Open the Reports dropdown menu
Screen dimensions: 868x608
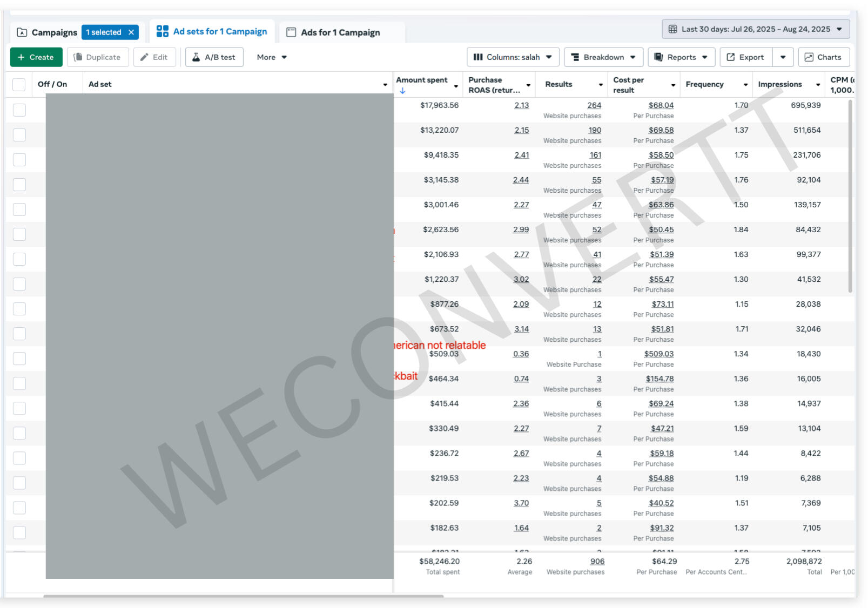[681, 57]
